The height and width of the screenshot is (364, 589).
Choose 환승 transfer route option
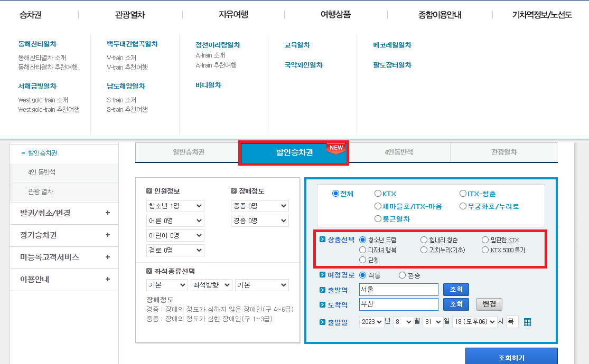(402, 275)
